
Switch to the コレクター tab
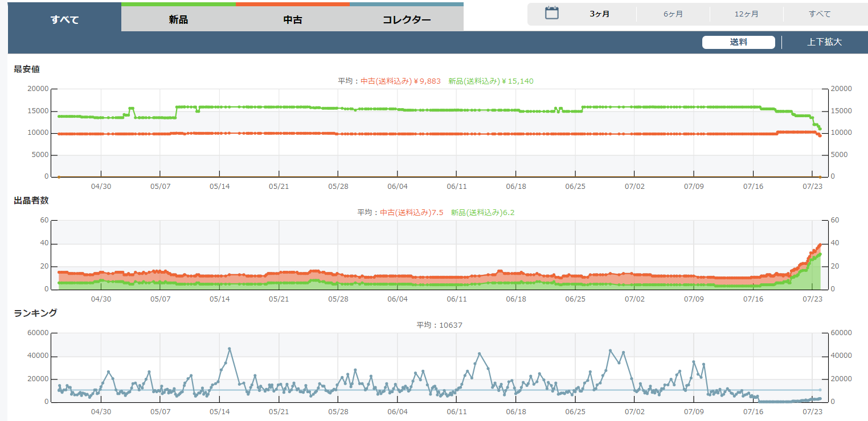click(406, 20)
